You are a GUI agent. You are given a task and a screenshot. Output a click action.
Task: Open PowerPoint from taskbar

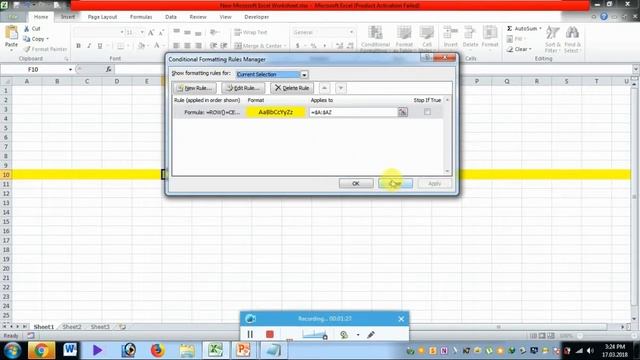click(244, 350)
